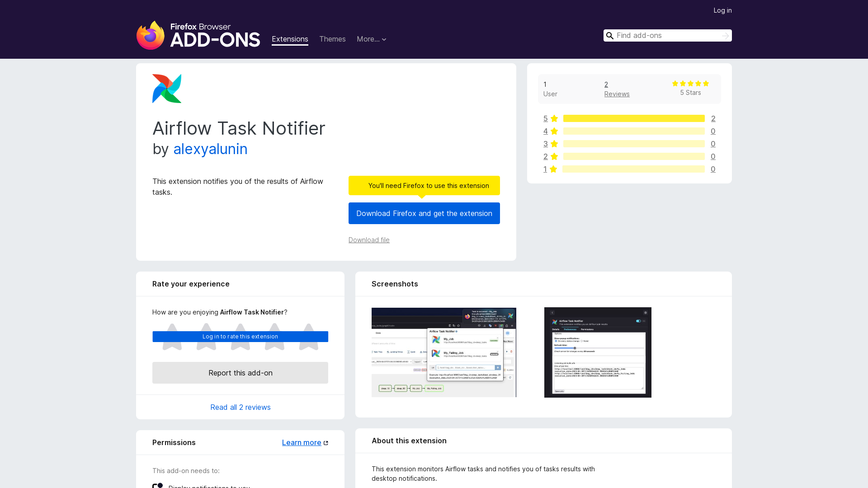
Task: Submit search with the arrow icon
Action: click(725, 36)
